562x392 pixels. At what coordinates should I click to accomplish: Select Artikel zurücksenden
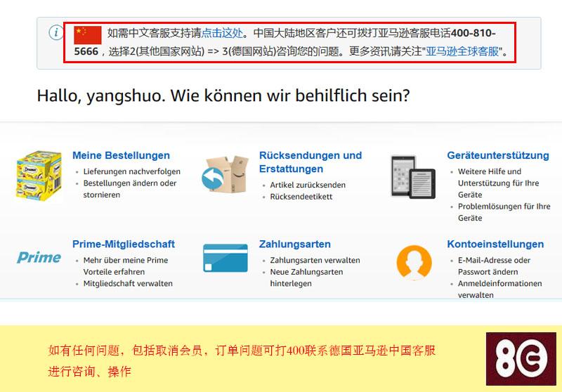(308, 185)
